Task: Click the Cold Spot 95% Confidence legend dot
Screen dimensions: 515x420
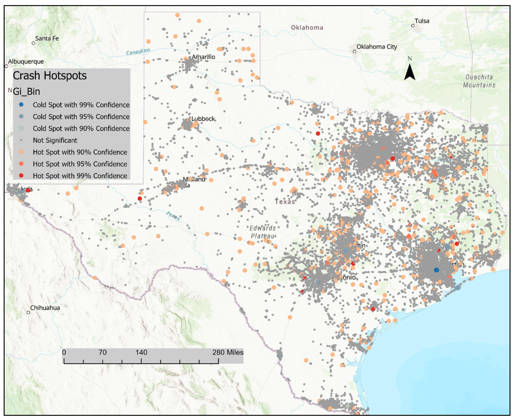Action: (21, 116)
